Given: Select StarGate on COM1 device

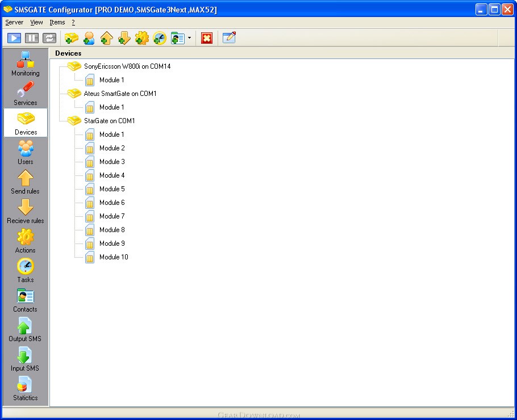Looking at the screenshot, I should 110,121.
